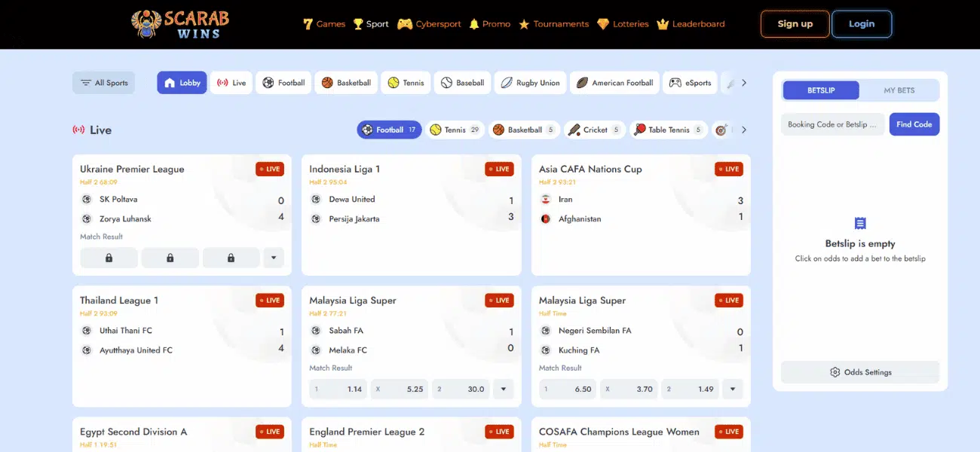980x452 pixels.
Task: Filter live events by Cricket 5
Action: point(594,130)
